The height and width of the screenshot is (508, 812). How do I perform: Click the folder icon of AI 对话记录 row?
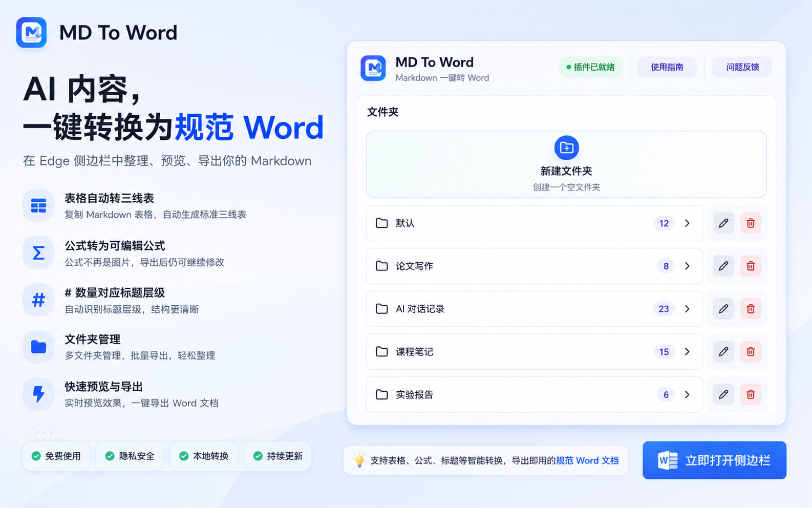click(382, 309)
